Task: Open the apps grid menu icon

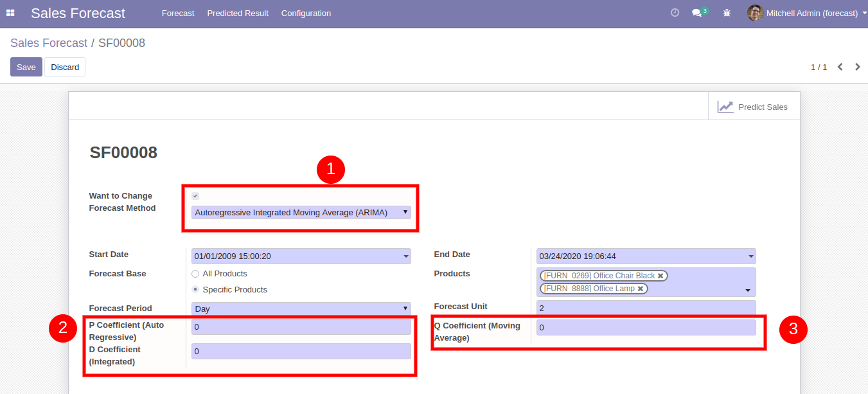Action: tap(10, 13)
